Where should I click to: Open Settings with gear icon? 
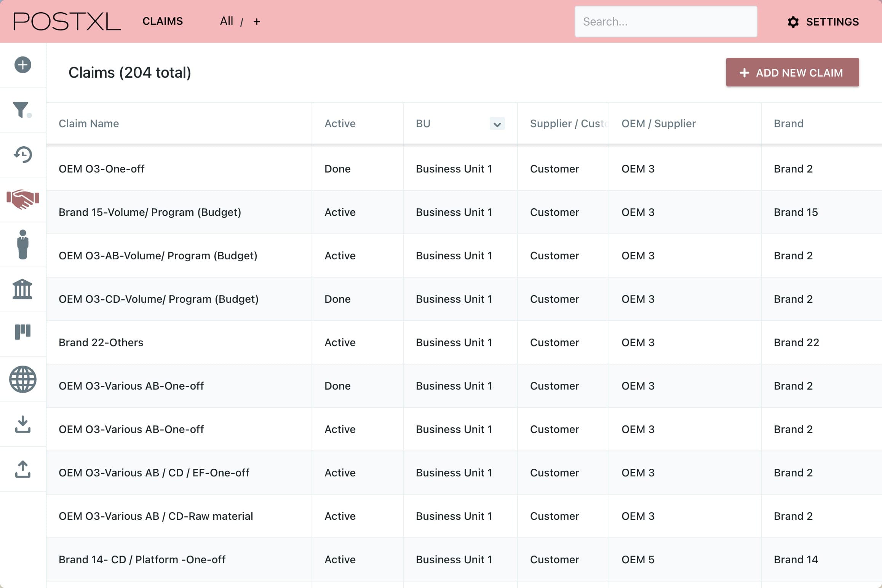(x=823, y=22)
